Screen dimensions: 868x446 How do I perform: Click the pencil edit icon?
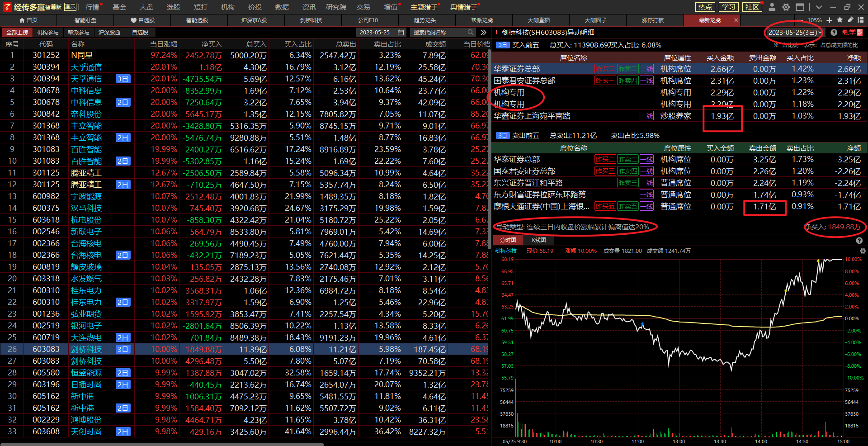[850, 20]
